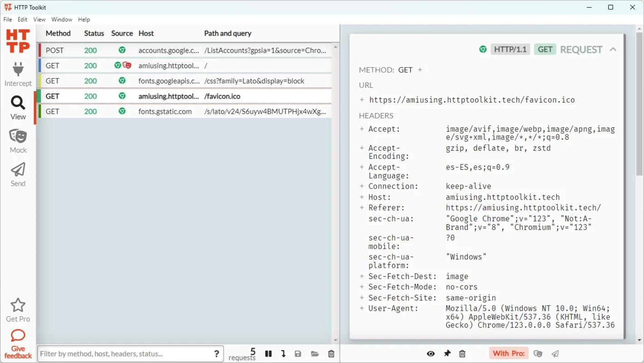Image resolution: width=644 pixels, height=363 pixels.
Task: Pause collecting intercepted requests
Action: coord(268,354)
